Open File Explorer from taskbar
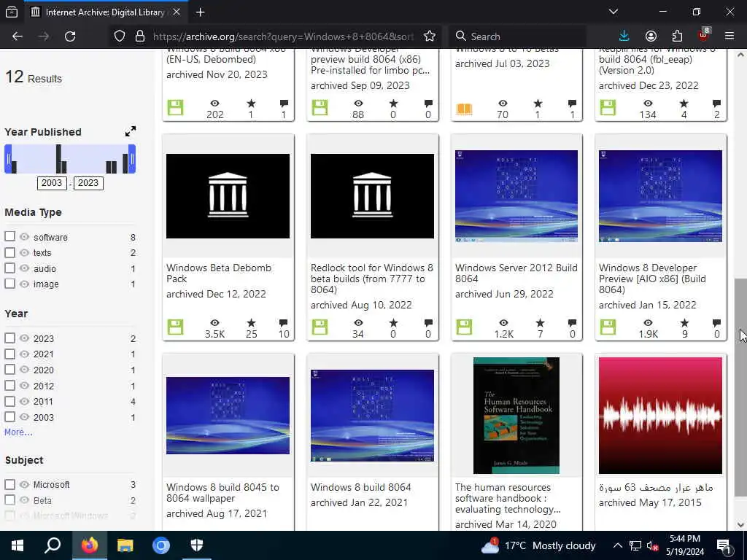 click(125, 545)
